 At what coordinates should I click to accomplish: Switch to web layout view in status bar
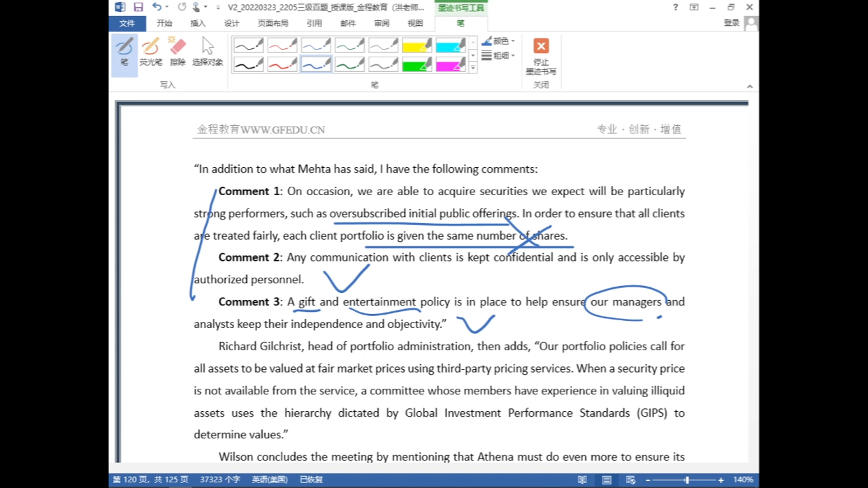pyautogui.click(x=630, y=480)
